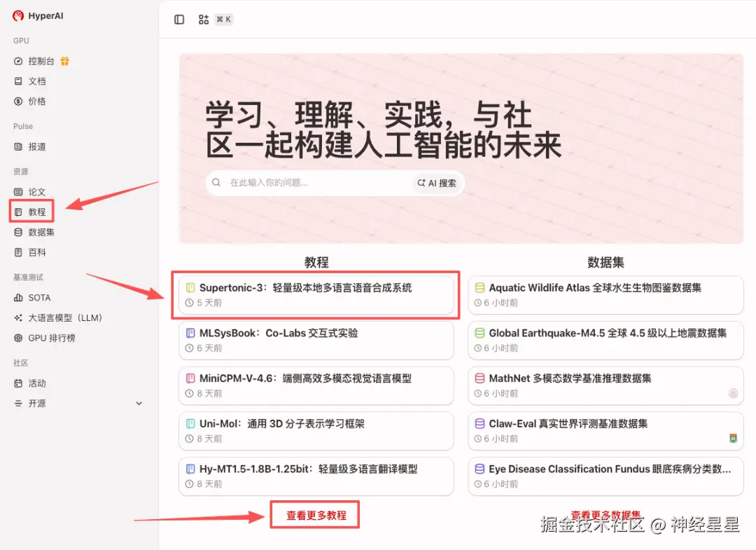Click the AI 搜索 button
Viewport: 756px width, 550px height.
tap(437, 184)
